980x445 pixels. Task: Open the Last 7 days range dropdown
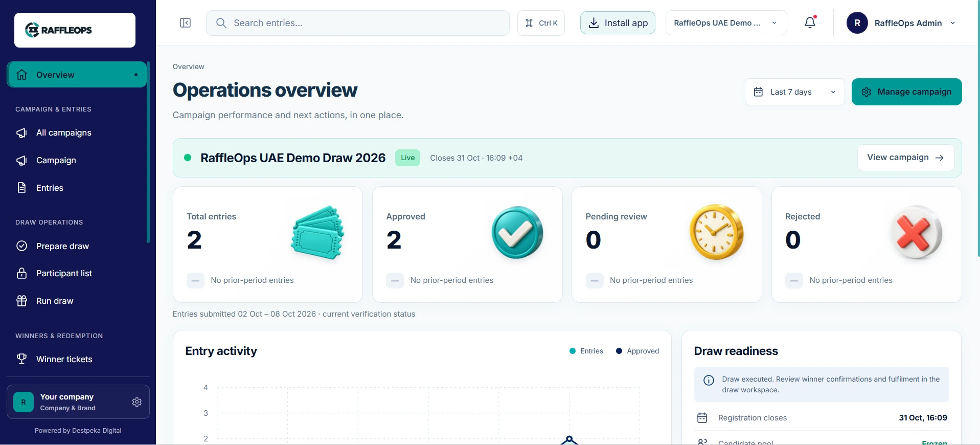[794, 92]
